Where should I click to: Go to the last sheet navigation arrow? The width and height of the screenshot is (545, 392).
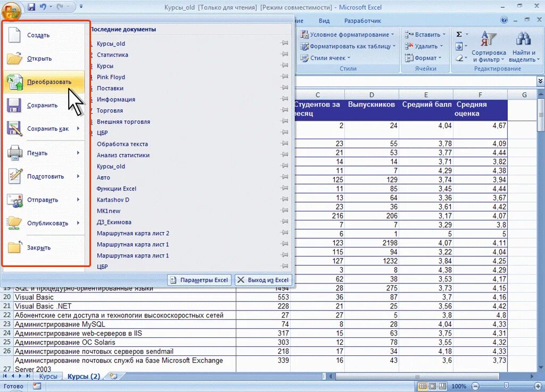click(x=28, y=376)
